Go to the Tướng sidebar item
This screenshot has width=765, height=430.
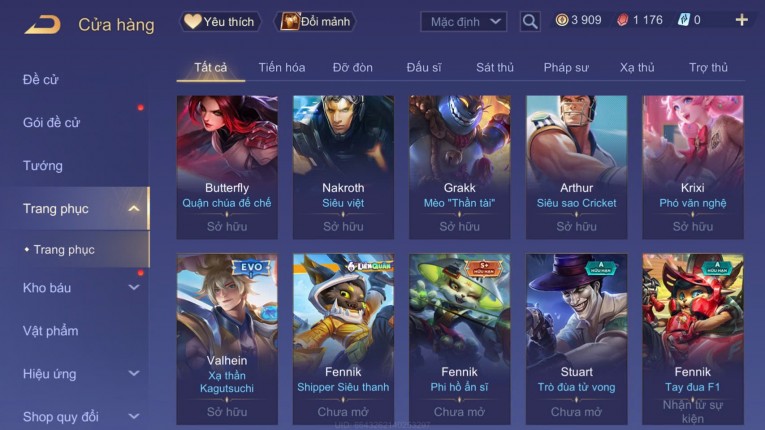[42, 166]
